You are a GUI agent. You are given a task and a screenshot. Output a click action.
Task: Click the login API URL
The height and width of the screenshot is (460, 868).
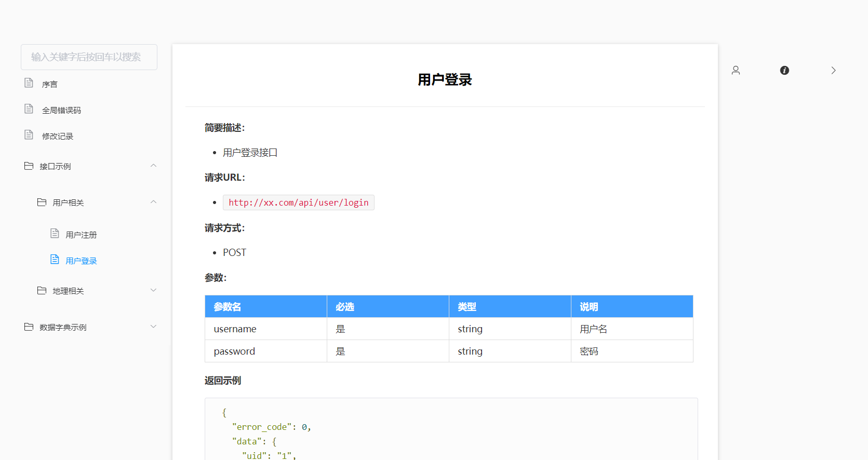(x=298, y=202)
